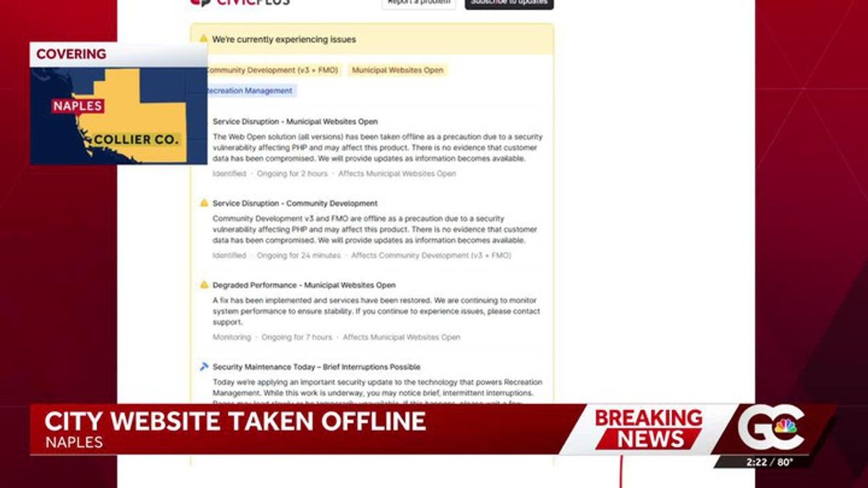This screenshot has height=488, width=868.
Task: Click the NAPLES text in the lower banner
Action: [x=74, y=442]
